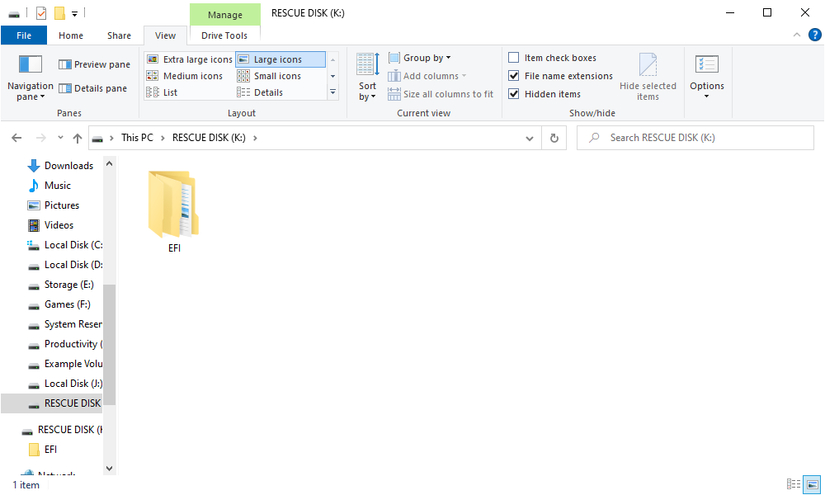This screenshot has height=495, width=825.
Task: Refresh the current folder
Action: click(x=554, y=138)
